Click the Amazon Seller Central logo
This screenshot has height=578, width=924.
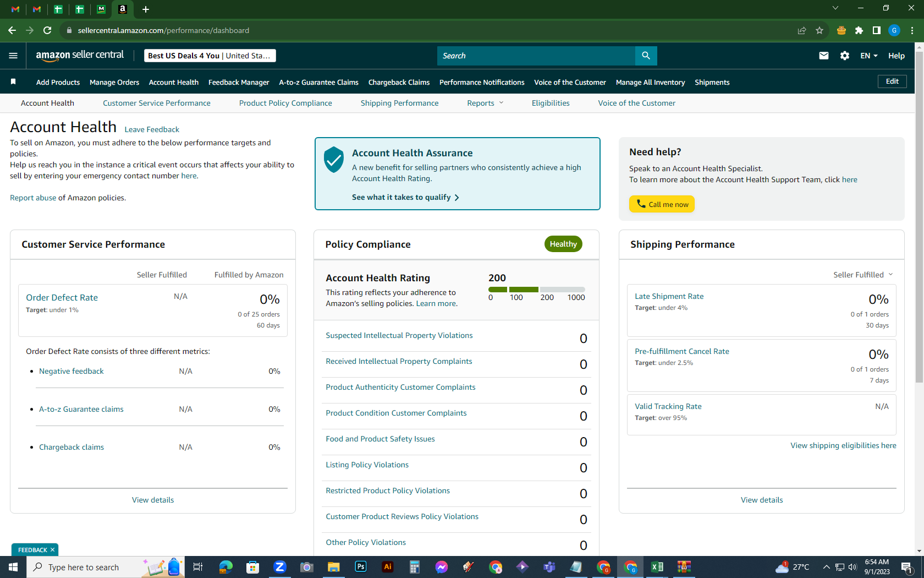[x=80, y=55]
